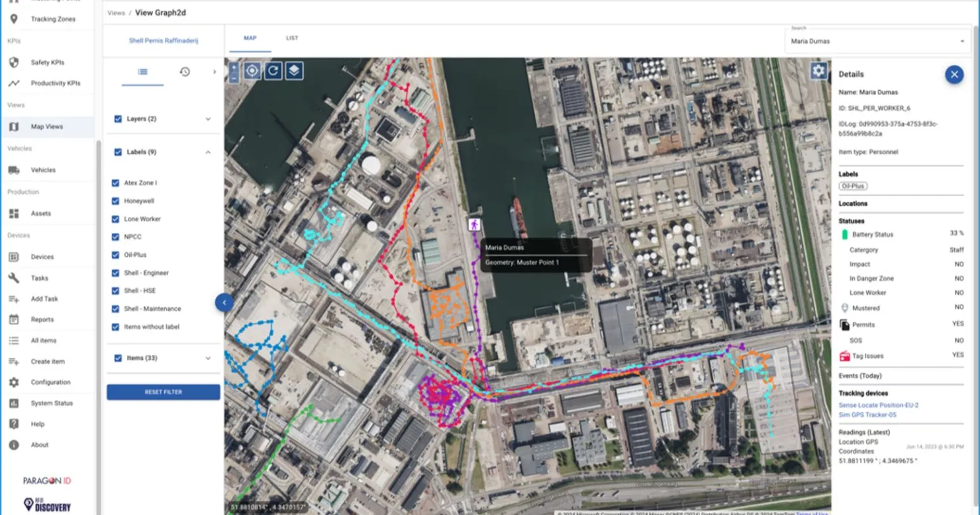Switch to the LIST tab
Image resolution: width=980 pixels, height=515 pixels.
click(292, 38)
